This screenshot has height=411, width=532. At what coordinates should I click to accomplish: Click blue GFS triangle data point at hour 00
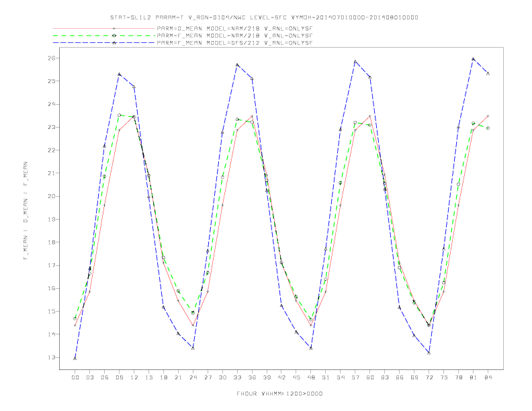click(75, 359)
